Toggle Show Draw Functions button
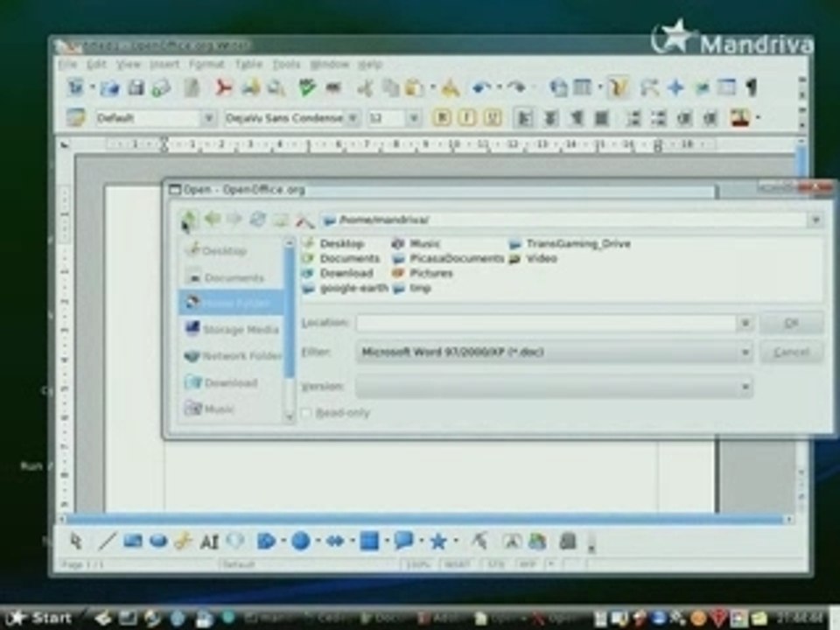The width and height of the screenshot is (840, 630). pyautogui.click(x=617, y=87)
